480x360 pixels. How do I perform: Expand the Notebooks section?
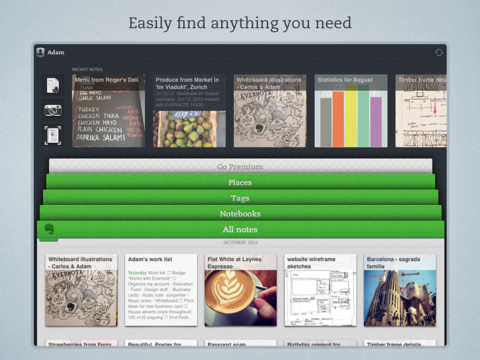tap(240, 213)
